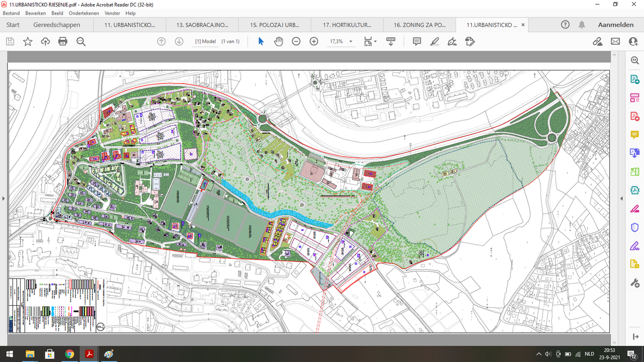
Task: Open the 13. SAOBRACAJNO document tab
Action: point(202,25)
